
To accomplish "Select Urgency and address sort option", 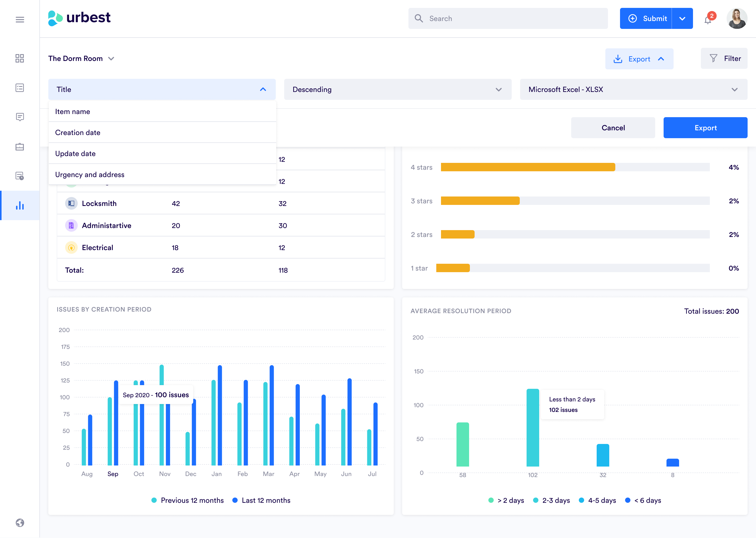I will click(x=89, y=175).
